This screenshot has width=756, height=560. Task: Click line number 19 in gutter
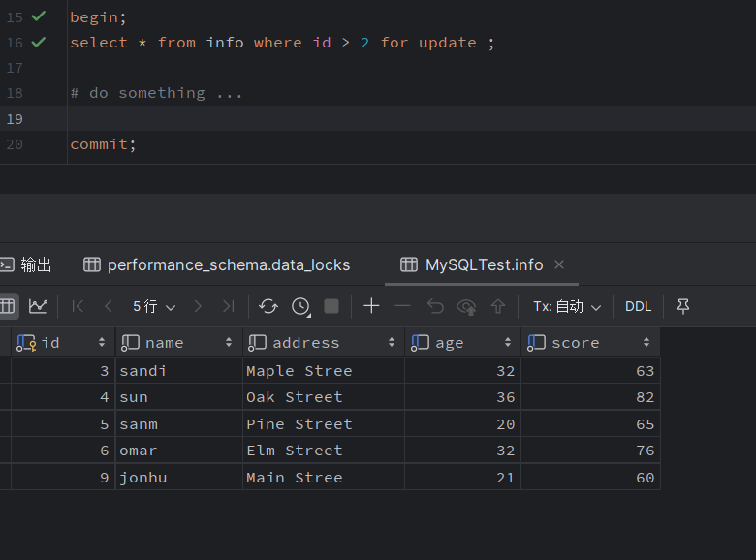(x=15, y=119)
